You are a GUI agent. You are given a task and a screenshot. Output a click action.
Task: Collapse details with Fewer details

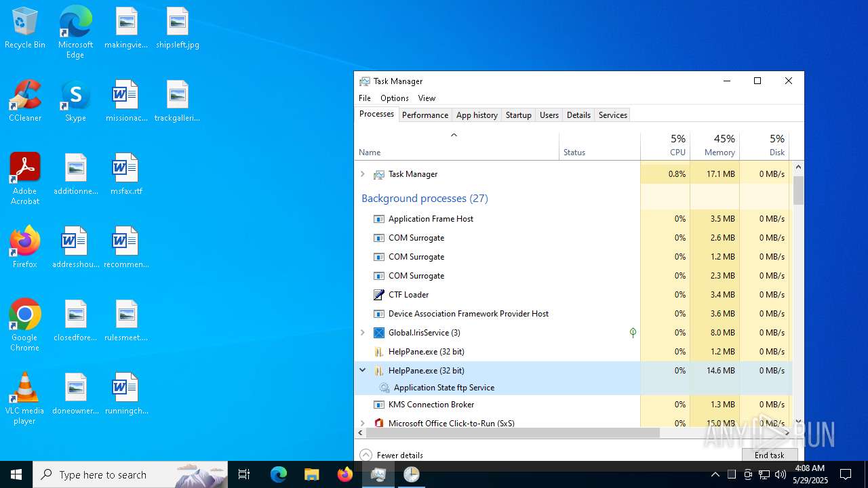(391, 455)
